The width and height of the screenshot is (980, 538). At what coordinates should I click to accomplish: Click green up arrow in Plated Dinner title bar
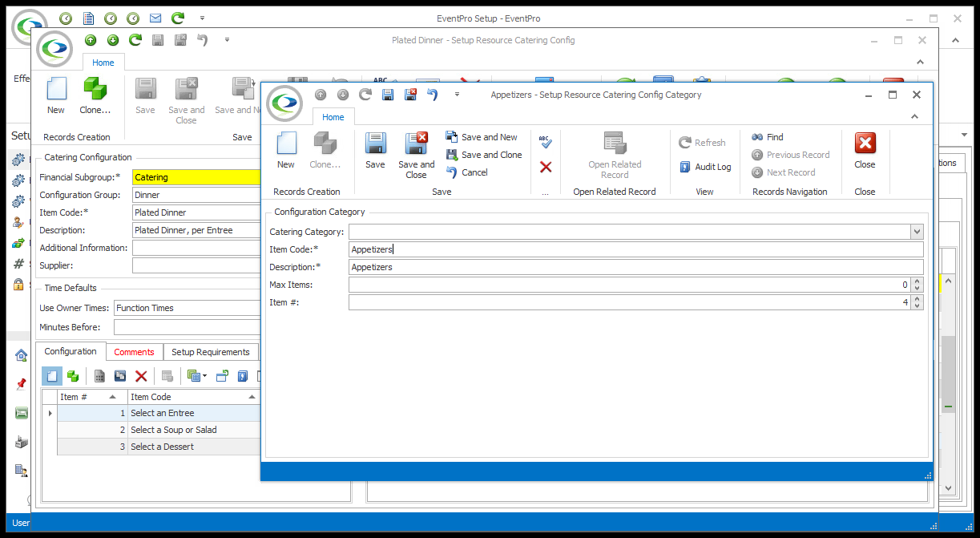[x=91, y=40]
